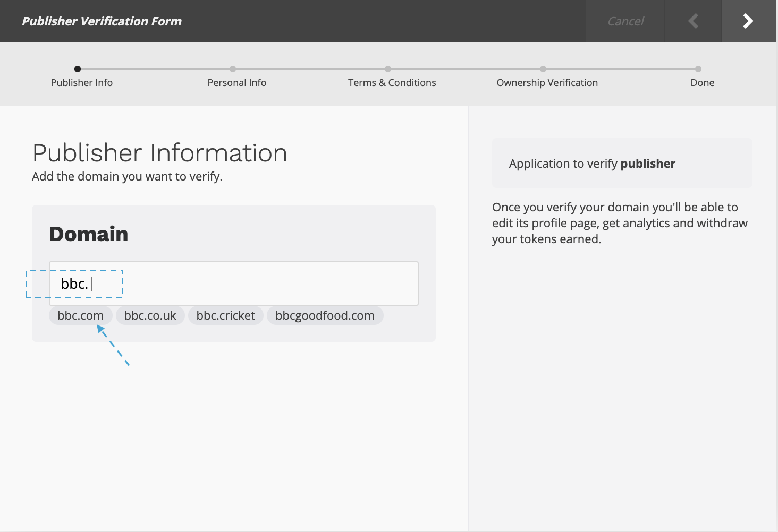Go to the Ownership Verification step
Image resolution: width=778 pixels, height=532 pixels.
point(547,83)
